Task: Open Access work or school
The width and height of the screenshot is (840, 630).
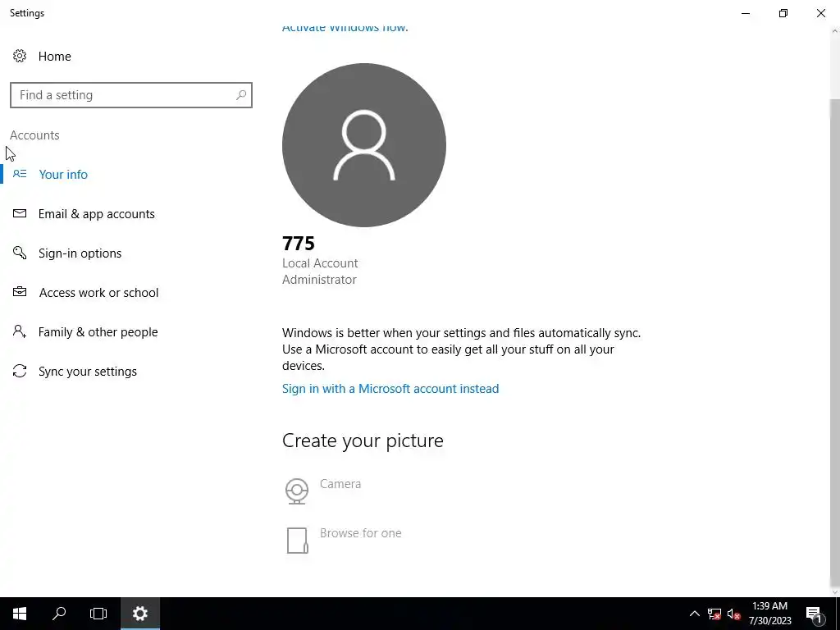Action: [x=98, y=293]
